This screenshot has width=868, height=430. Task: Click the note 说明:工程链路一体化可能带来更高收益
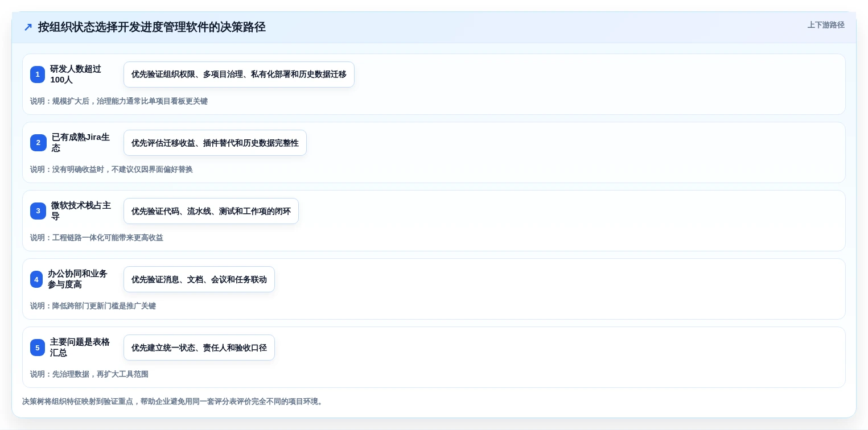pos(97,238)
